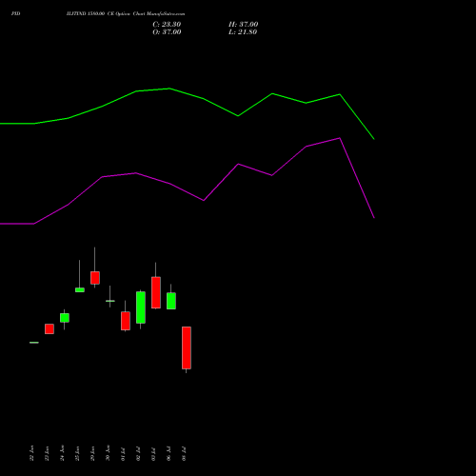Click the high price value H: 37.00
The width and height of the screenshot is (476, 476).
tap(243, 25)
